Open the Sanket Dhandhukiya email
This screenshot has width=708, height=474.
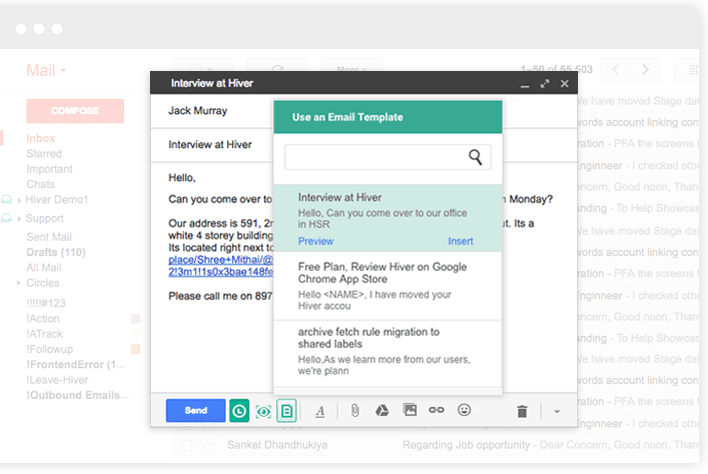click(x=277, y=445)
